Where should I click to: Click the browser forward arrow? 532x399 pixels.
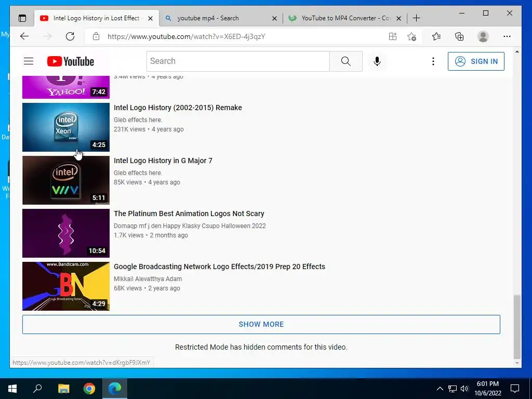pos(47,36)
